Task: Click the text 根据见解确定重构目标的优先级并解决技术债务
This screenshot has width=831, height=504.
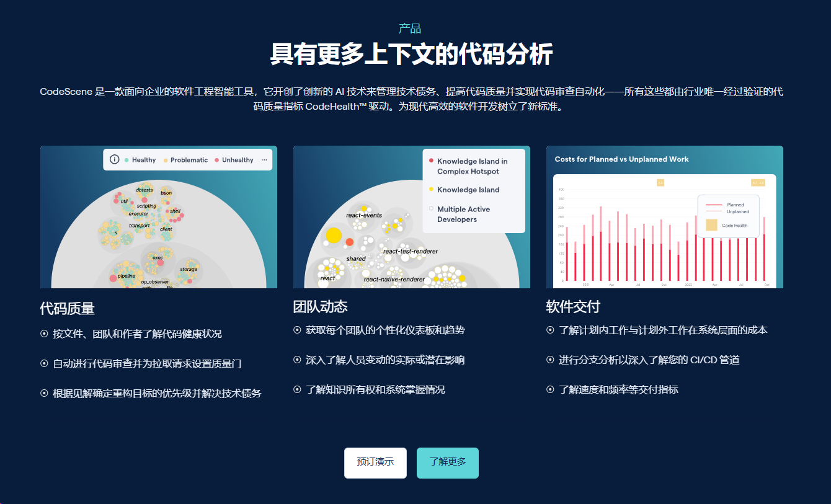Action: coord(157,393)
